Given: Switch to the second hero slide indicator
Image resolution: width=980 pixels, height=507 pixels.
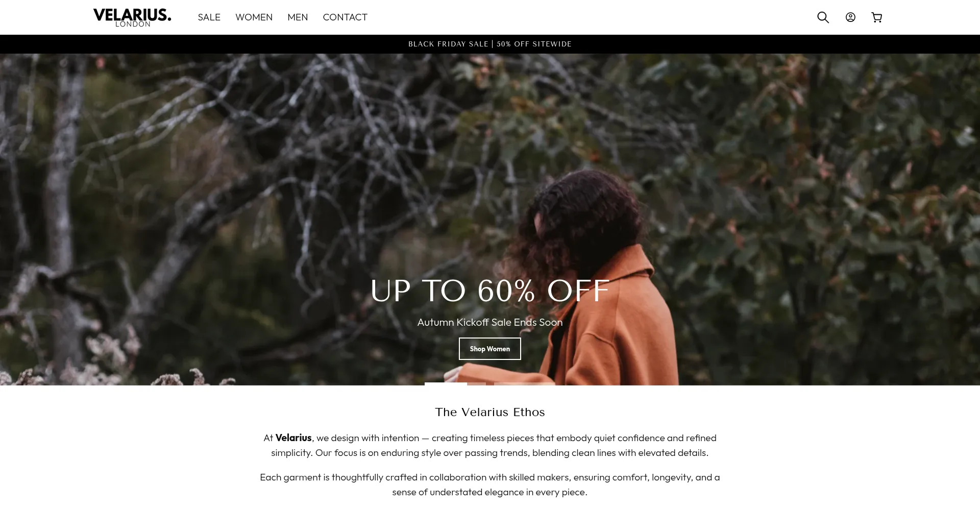Looking at the screenshot, I should pos(525,384).
